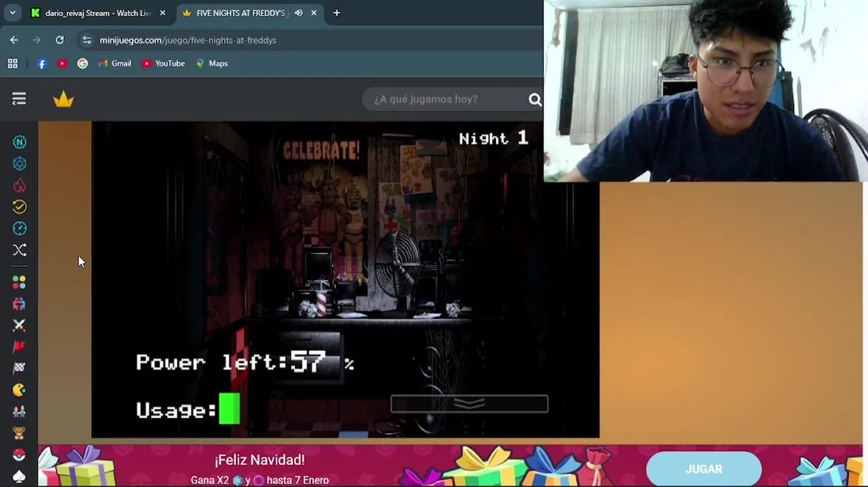The image size is (868, 487).
Task: Open the new games 'N' sidebar icon
Action: tap(20, 142)
